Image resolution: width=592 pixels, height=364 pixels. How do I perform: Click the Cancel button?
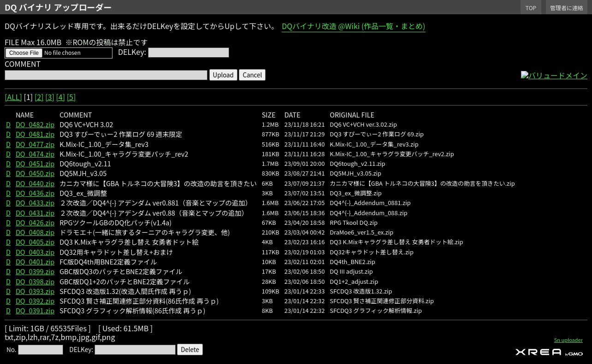[x=252, y=75]
